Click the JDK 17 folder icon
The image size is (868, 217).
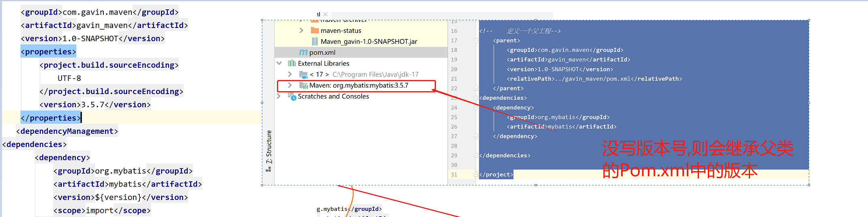pyautogui.click(x=303, y=75)
